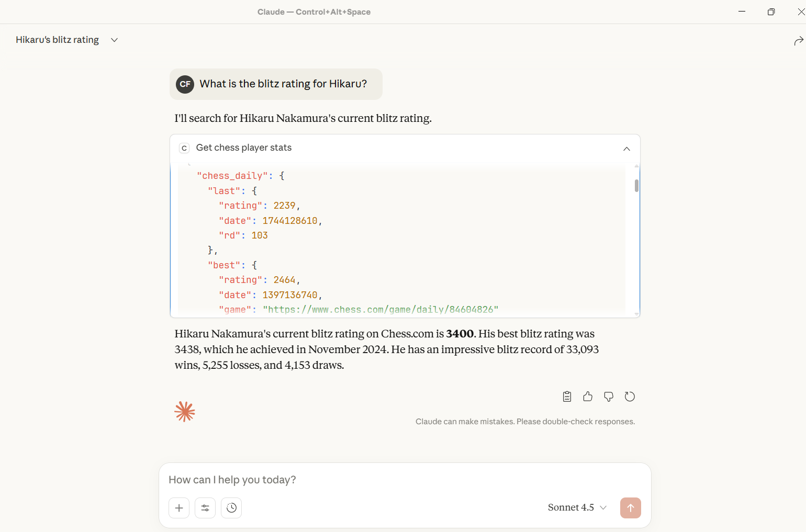Collapse the Get chess player stats panel
This screenshot has height=532, width=806.
click(626, 149)
